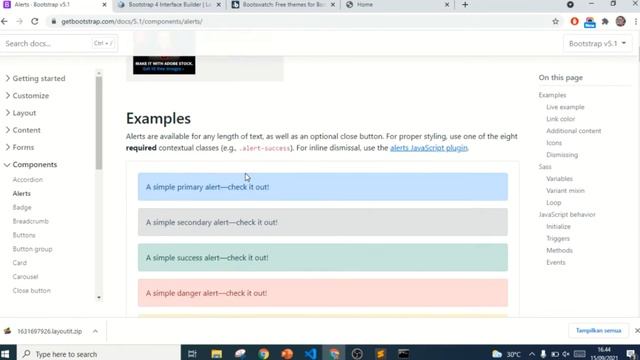640x360 pixels.
Task: Close the Alerts Bootstrap tab
Action: coord(104,5)
